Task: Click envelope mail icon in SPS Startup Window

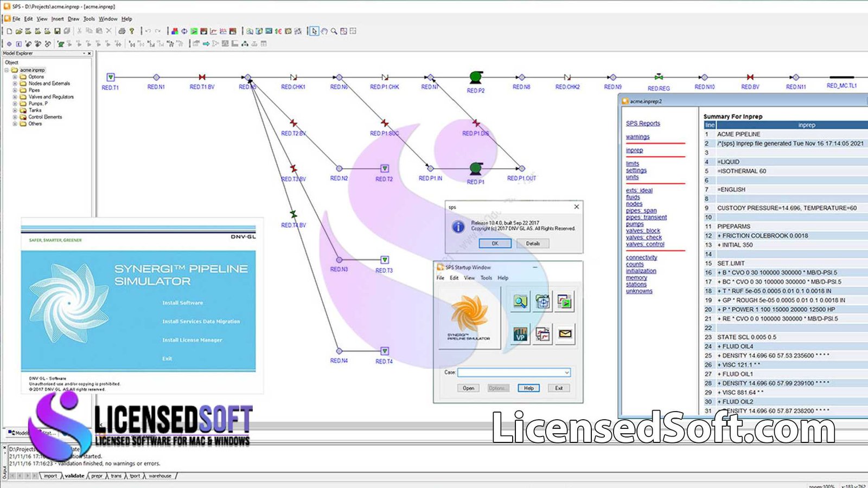Action: (565, 334)
